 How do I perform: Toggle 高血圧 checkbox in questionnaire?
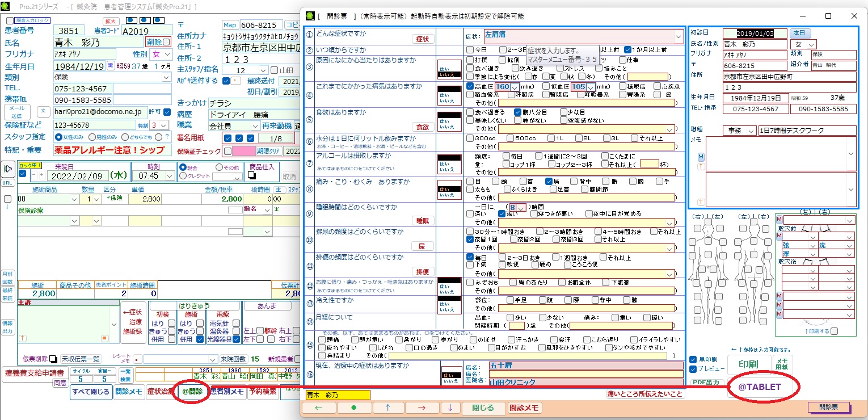(470, 87)
